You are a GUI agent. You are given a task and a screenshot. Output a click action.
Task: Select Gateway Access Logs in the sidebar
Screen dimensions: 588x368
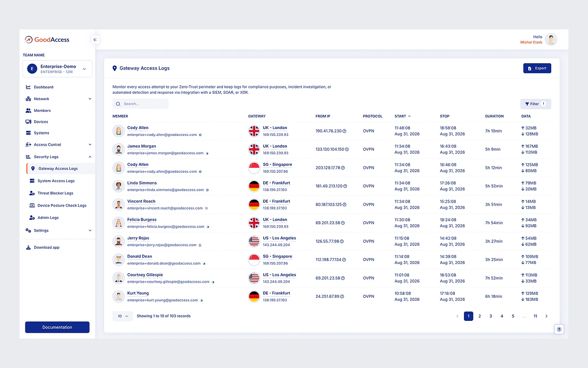point(60,169)
